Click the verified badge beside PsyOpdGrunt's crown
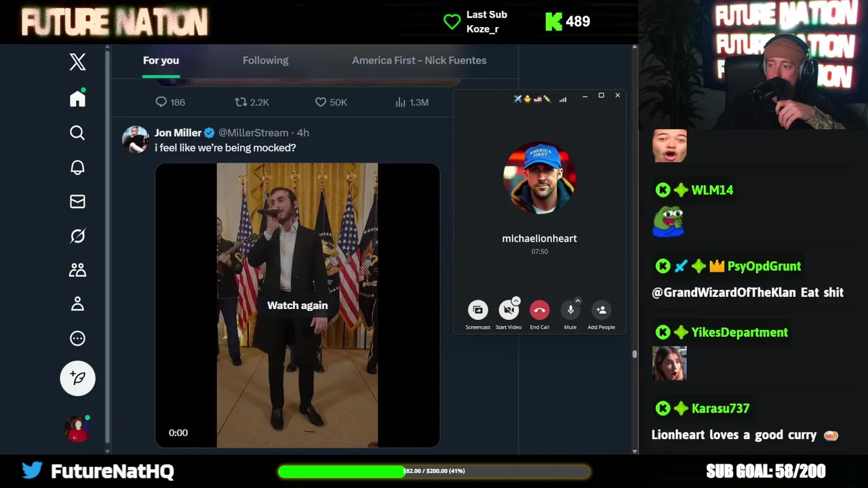Screen dimensions: 868x488 tap(698, 266)
